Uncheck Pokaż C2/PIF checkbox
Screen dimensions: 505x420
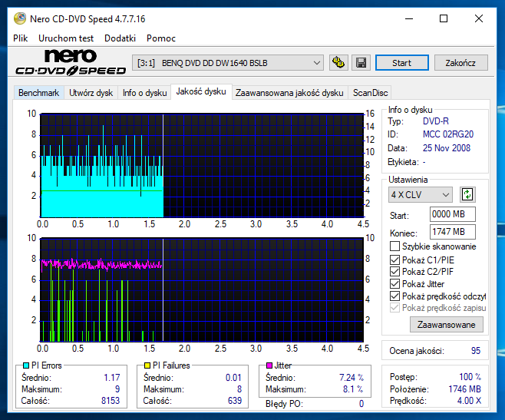tap(394, 271)
